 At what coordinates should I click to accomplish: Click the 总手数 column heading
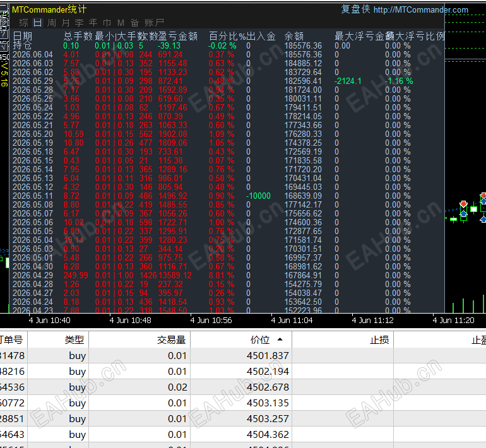click(78, 36)
